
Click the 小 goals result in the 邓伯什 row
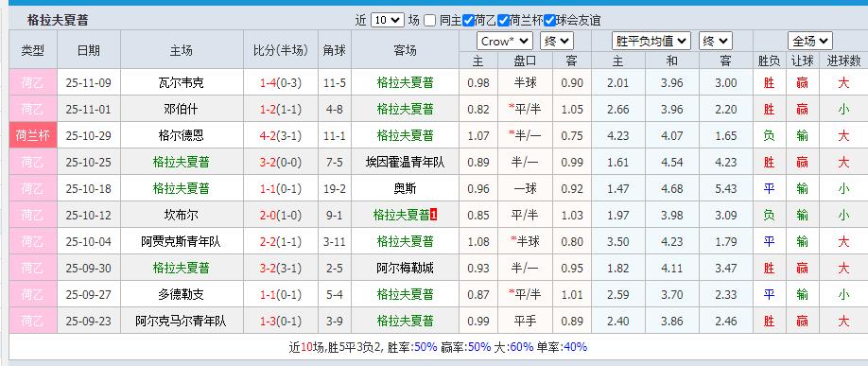tap(843, 109)
